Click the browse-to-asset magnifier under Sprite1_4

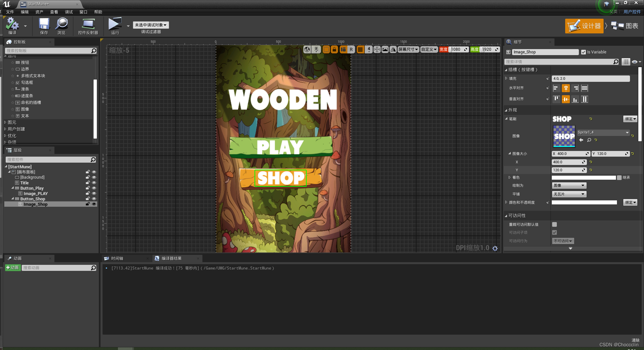(589, 140)
